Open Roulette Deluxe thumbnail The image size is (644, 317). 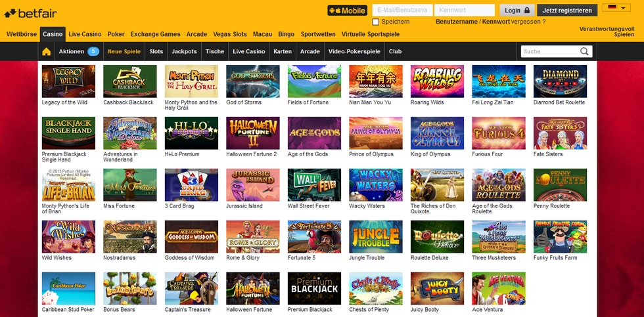point(438,237)
